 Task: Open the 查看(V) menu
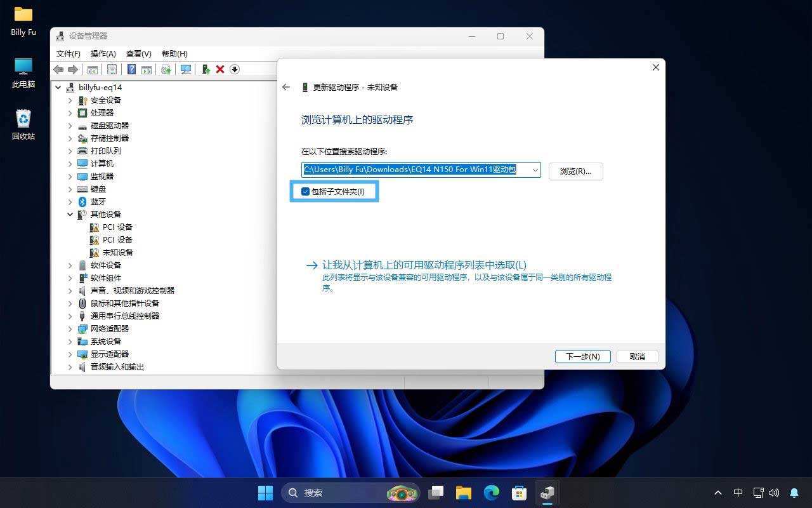[x=138, y=54]
